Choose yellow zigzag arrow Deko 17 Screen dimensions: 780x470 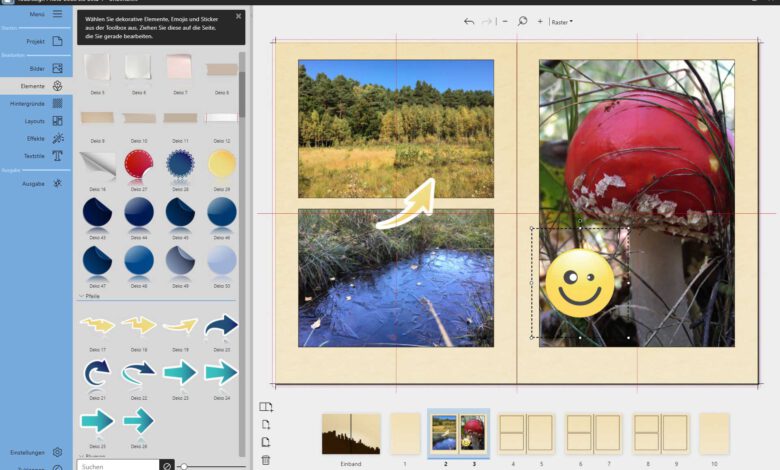click(x=98, y=325)
